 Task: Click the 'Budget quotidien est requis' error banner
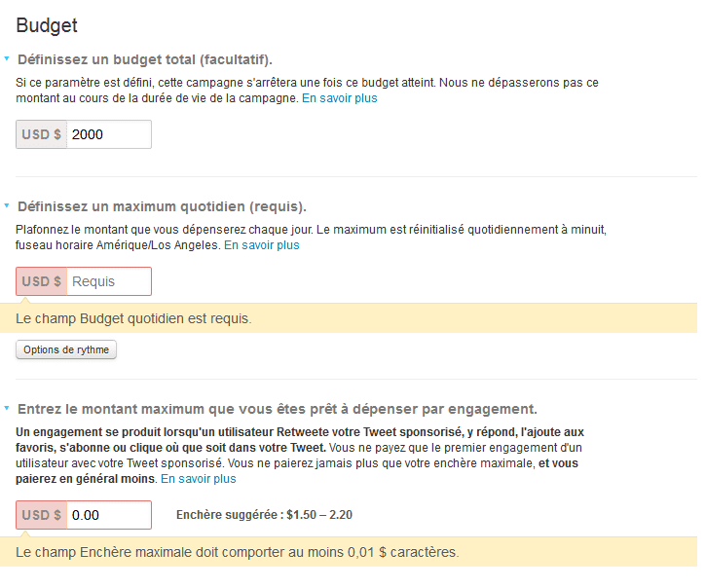[349, 318]
